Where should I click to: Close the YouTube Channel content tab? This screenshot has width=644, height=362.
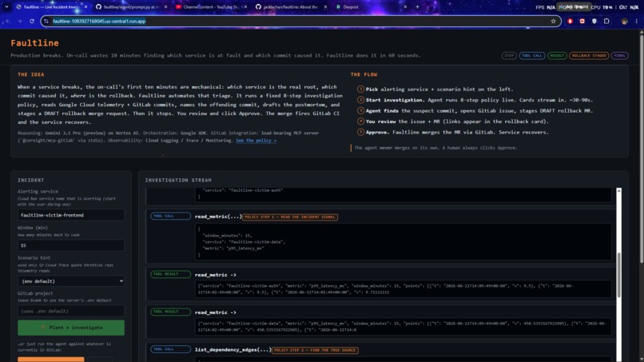pos(245,7)
